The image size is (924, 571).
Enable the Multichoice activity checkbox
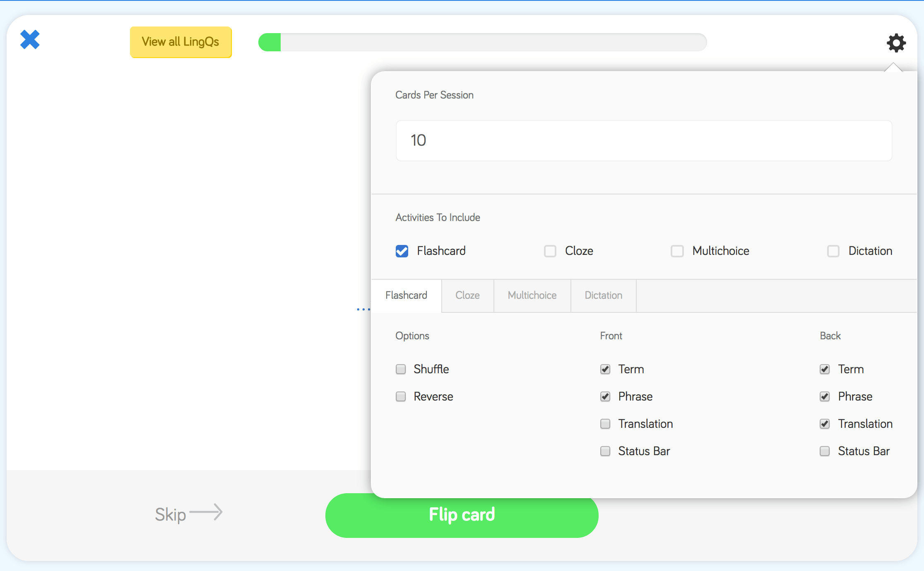[x=677, y=251]
